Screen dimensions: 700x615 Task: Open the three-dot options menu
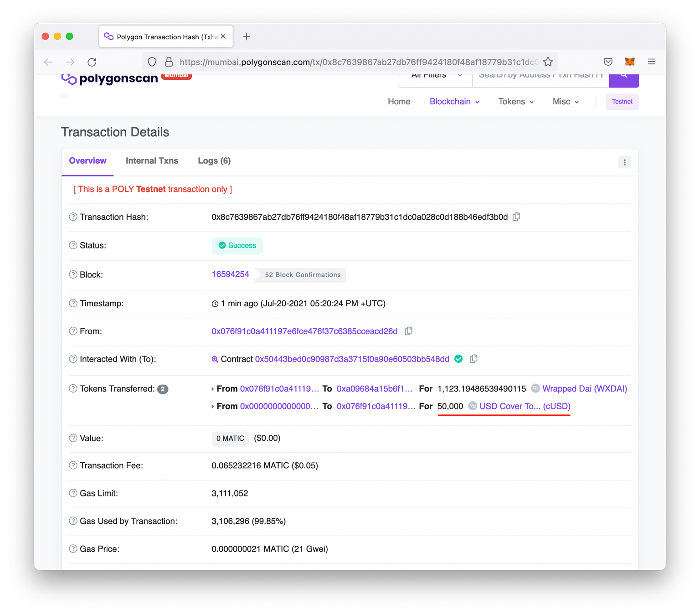tap(624, 162)
